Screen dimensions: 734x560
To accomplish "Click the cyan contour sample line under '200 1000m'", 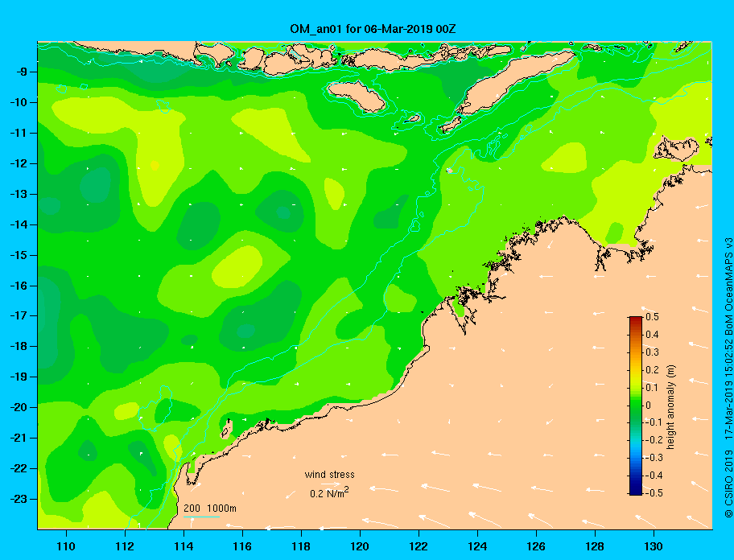I will click(x=201, y=517).
